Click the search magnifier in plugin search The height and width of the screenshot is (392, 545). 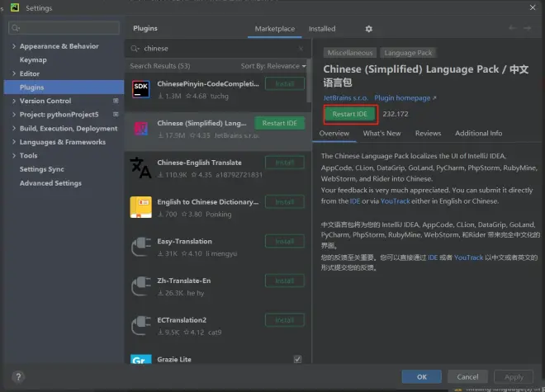[x=135, y=49]
